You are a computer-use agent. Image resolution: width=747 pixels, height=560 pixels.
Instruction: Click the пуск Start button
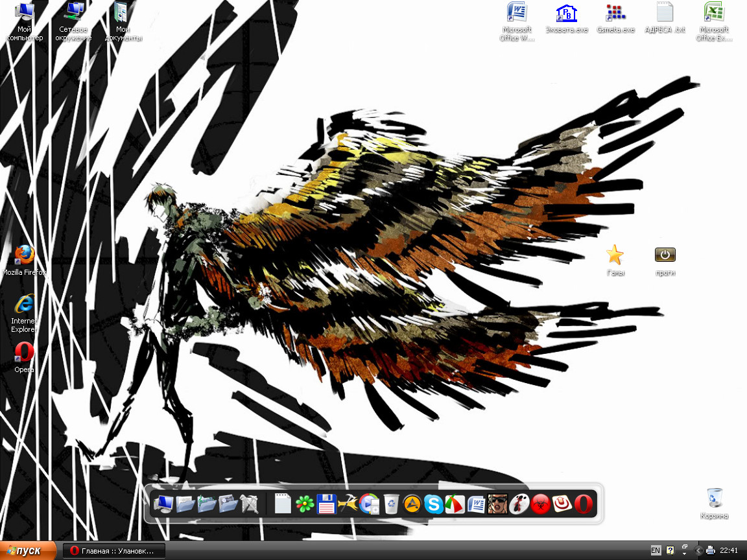tap(28, 551)
